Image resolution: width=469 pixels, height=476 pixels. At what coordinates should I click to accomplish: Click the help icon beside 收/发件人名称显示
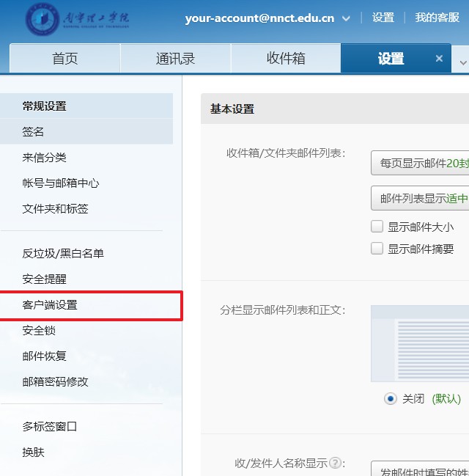pos(335,463)
